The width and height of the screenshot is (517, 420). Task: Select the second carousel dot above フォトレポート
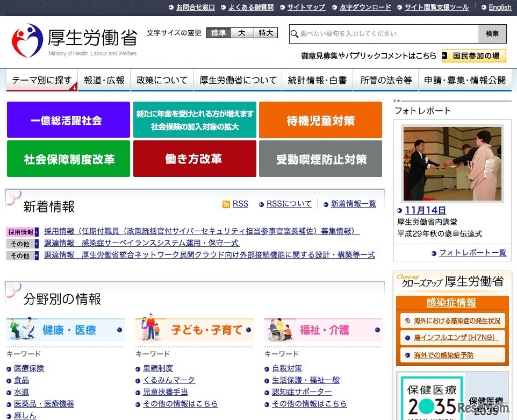[x=399, y=100]
